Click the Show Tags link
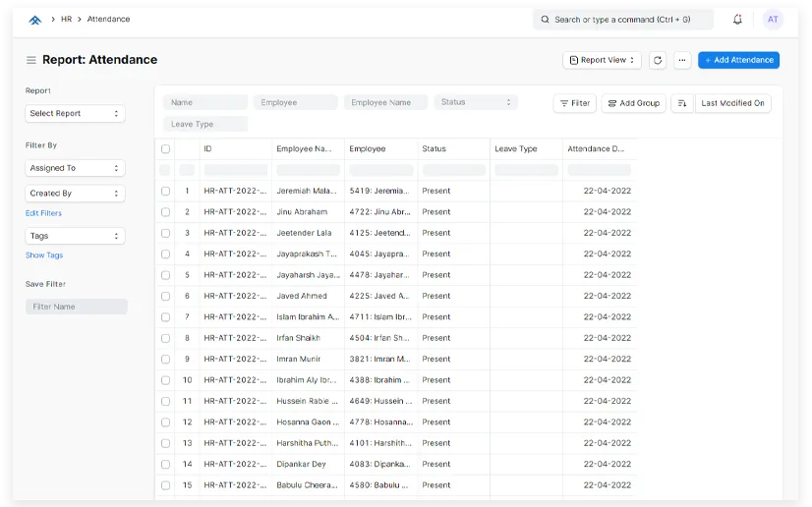Screen dimensions: 812x507 tap(44, 255)
